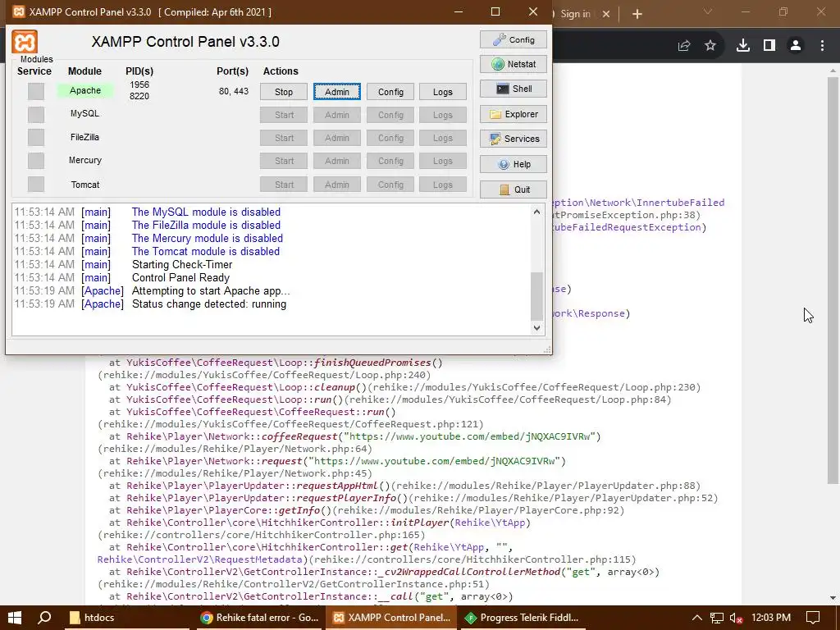Open Apache Logs menu
Image resolution: width=840 pixels, height=630 pixels.
click(x=442, y=92)
